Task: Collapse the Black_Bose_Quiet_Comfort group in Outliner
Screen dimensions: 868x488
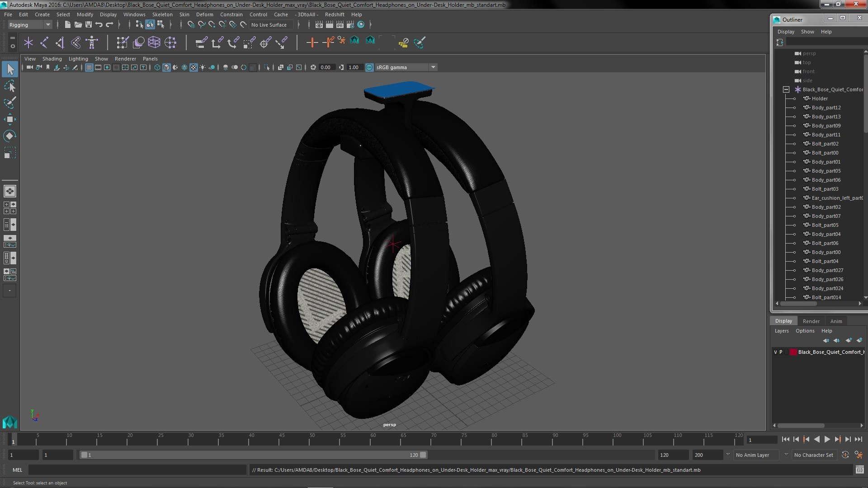Action: point(786,89)
